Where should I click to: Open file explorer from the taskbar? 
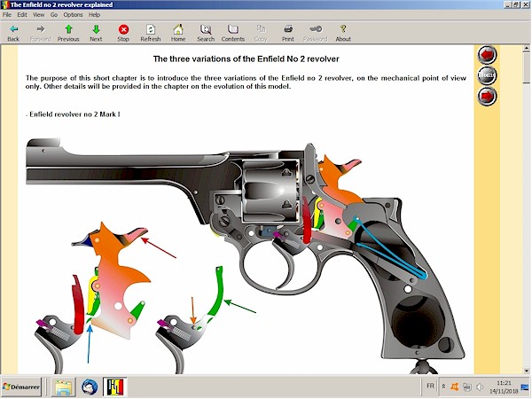click(64, 387)
